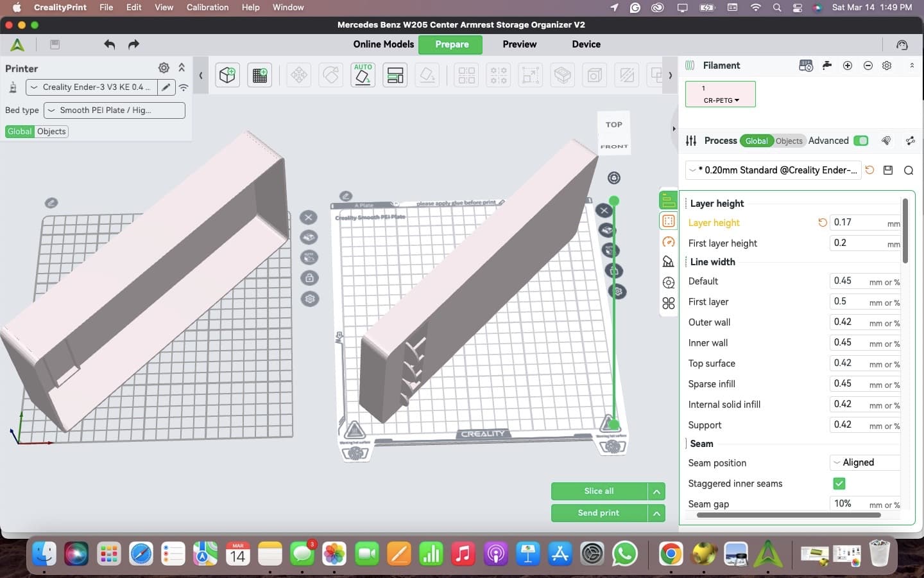Click the Prepare button

[452, 44]
